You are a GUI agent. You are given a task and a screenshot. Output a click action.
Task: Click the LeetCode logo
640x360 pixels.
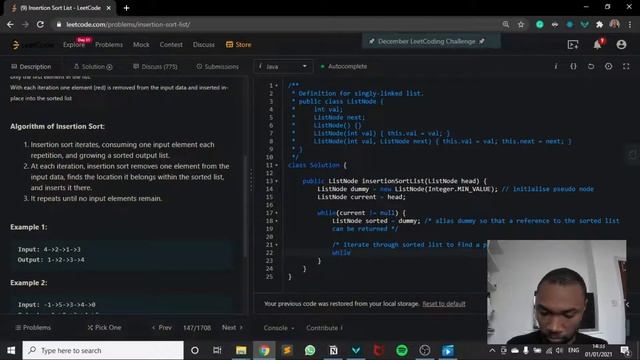[32, 44]
